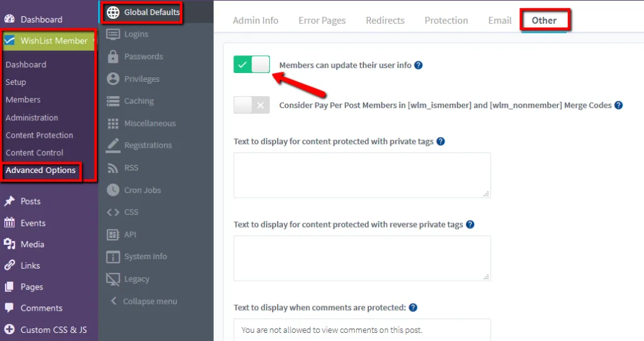Enable Consider Pay Per Post Members toggle
644x341 pixels.
pyautogui.click(x=252, y=105)
